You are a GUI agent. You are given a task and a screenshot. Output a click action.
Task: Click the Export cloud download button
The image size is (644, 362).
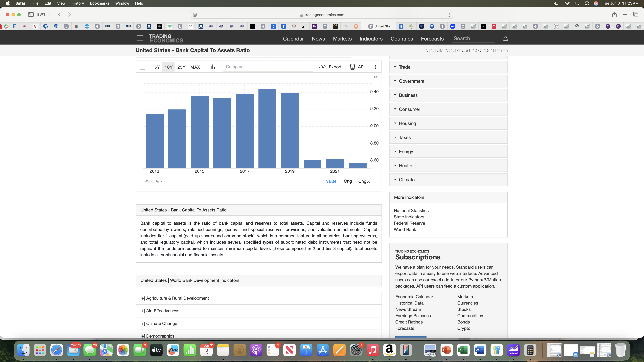coord(330,67)
